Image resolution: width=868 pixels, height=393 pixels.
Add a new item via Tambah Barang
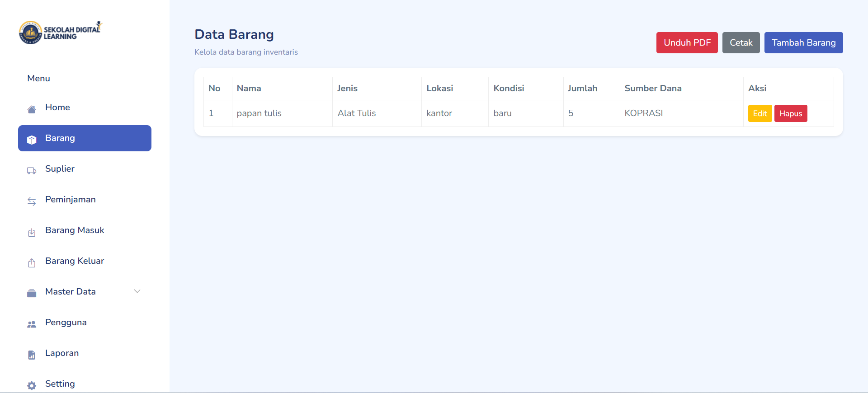click(x=803, y=43)
